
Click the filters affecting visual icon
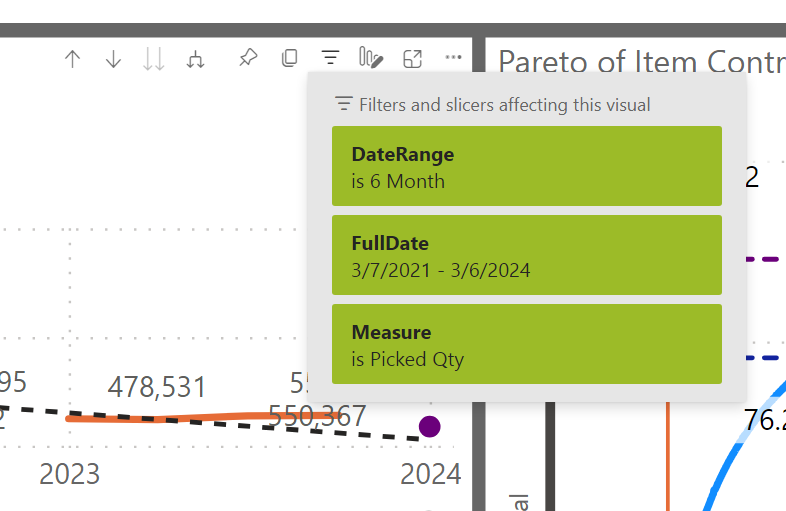coord(330,59)
